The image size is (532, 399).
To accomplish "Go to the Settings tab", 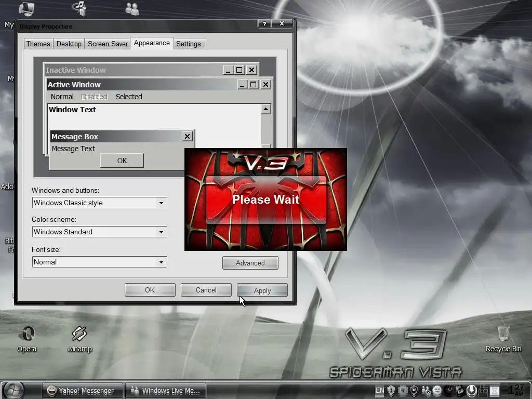I will point(188,44).
